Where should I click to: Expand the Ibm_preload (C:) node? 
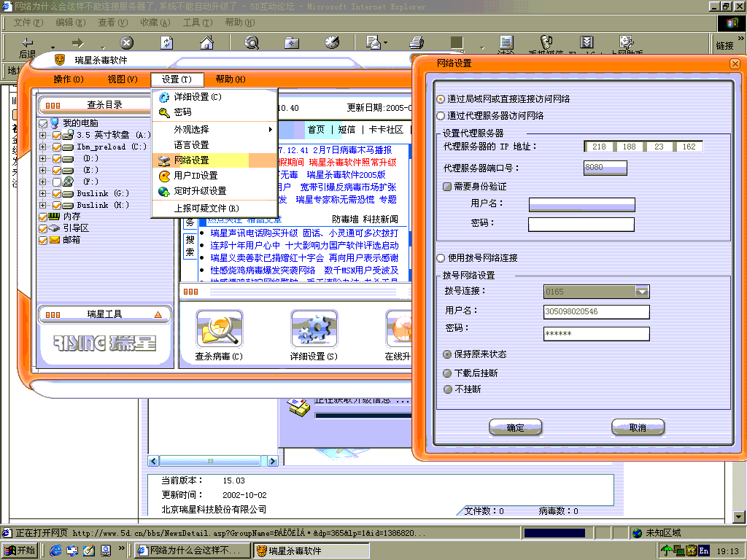tap(43, 147)
